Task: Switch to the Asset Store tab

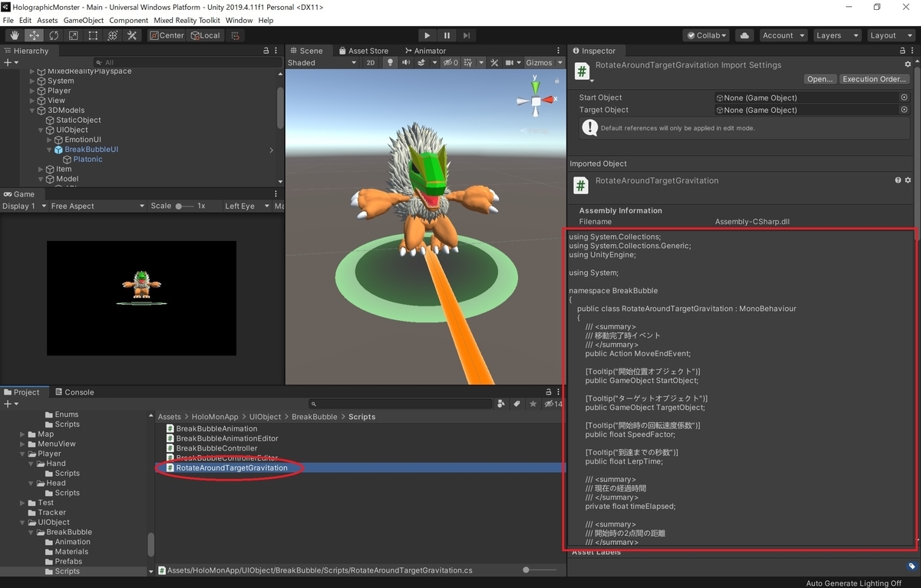Action: [x=362, y=51]
